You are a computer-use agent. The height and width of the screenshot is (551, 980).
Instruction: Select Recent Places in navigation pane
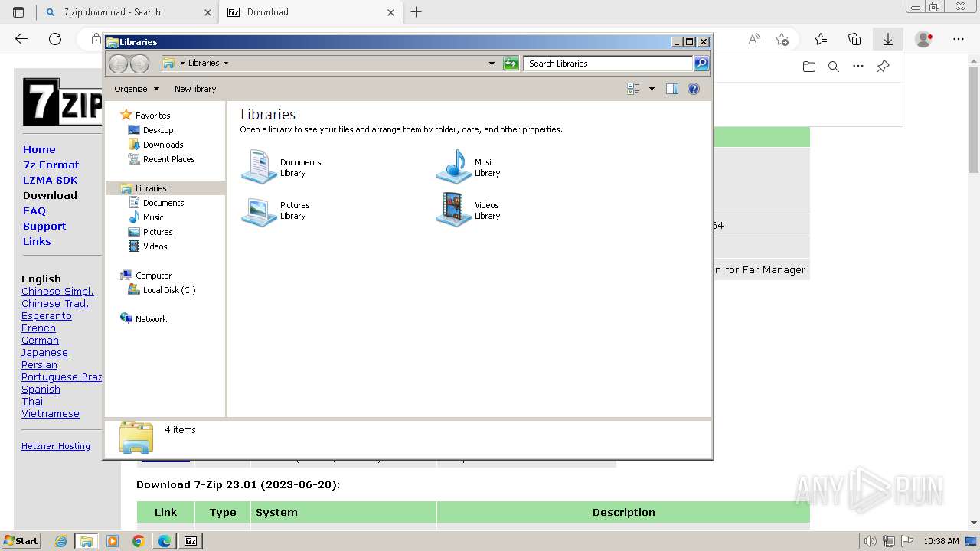click(168, 159)
